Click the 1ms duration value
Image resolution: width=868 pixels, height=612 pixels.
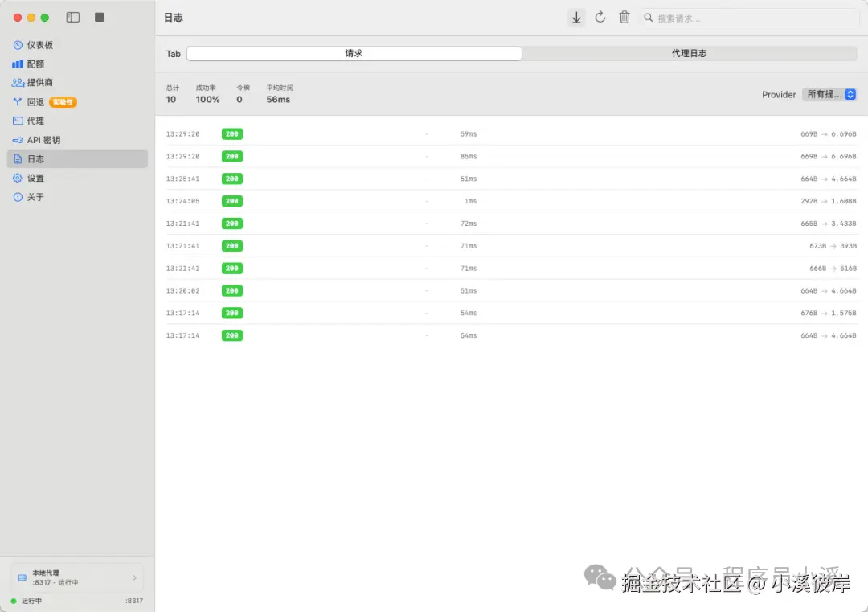(470, 201)
